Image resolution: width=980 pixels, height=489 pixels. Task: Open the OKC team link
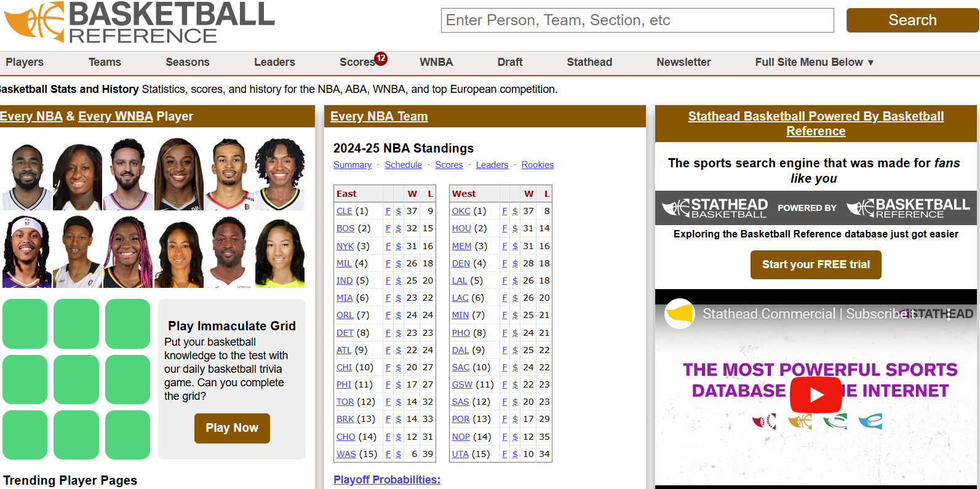coord(461,211)
